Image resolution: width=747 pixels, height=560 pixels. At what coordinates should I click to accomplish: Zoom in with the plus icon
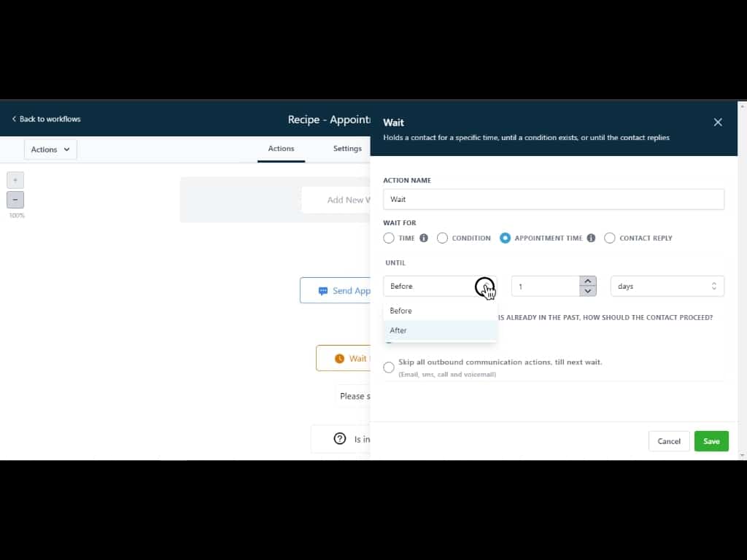coord(15,180)
